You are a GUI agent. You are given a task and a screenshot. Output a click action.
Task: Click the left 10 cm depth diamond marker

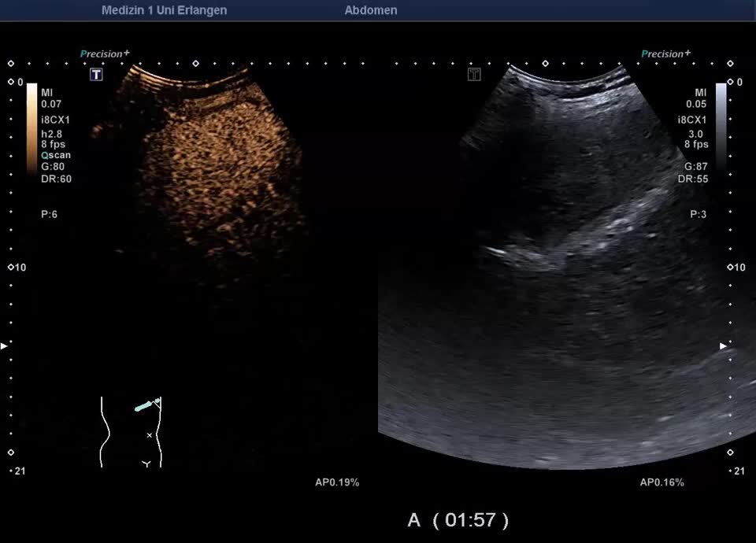[x=11, y=268]
